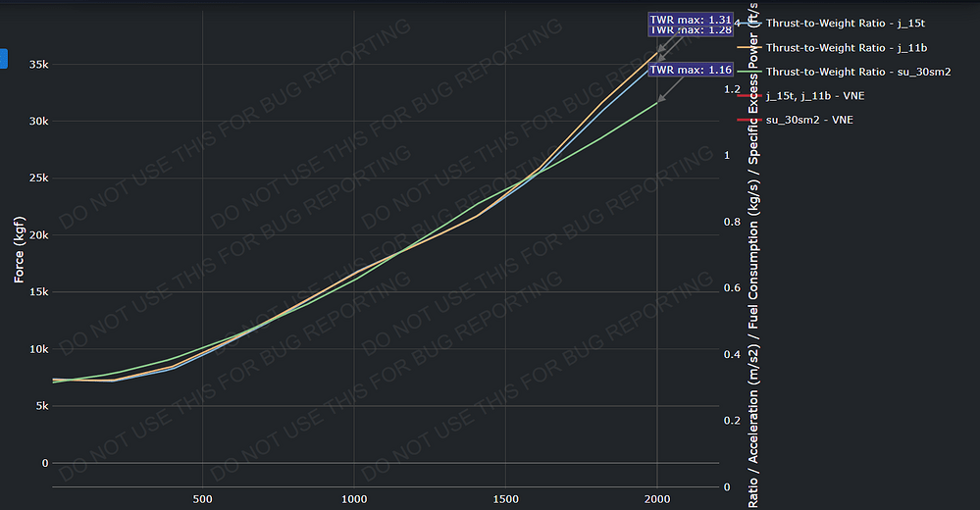Click the blue tab on the left edge

coord(3,58)
